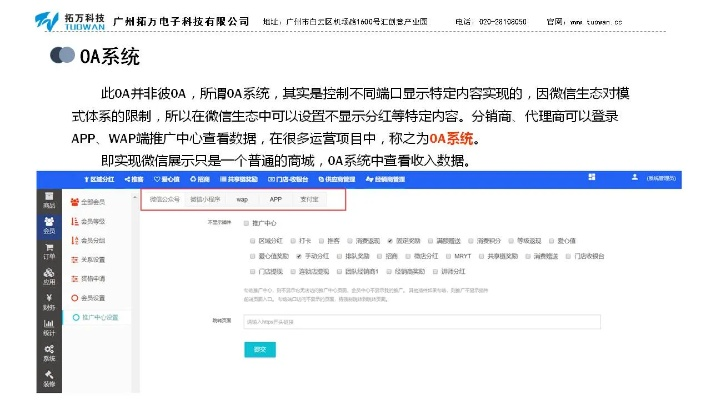
Task: Select the wap tab
Action: click(x=242, y=199)
